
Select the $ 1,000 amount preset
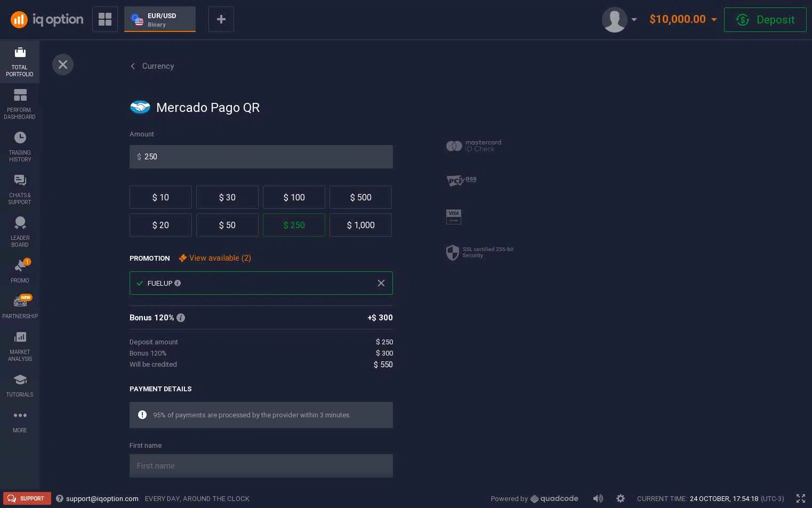click(x=360, y=225)
